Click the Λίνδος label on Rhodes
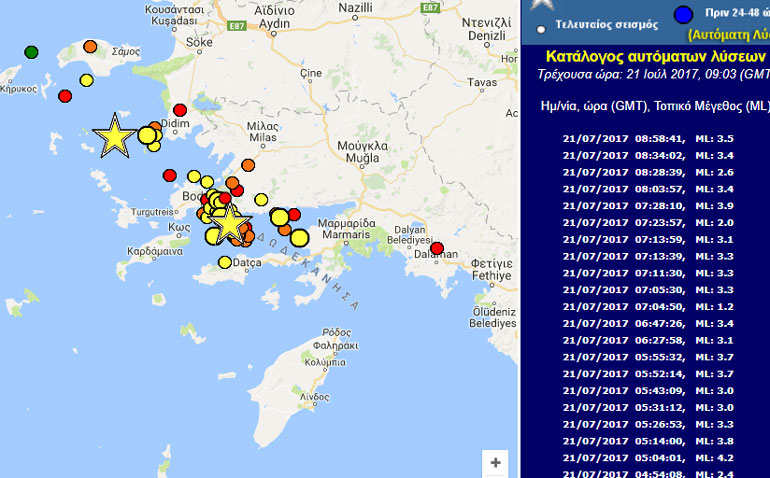The image size is (770, 478). (314, 397)
